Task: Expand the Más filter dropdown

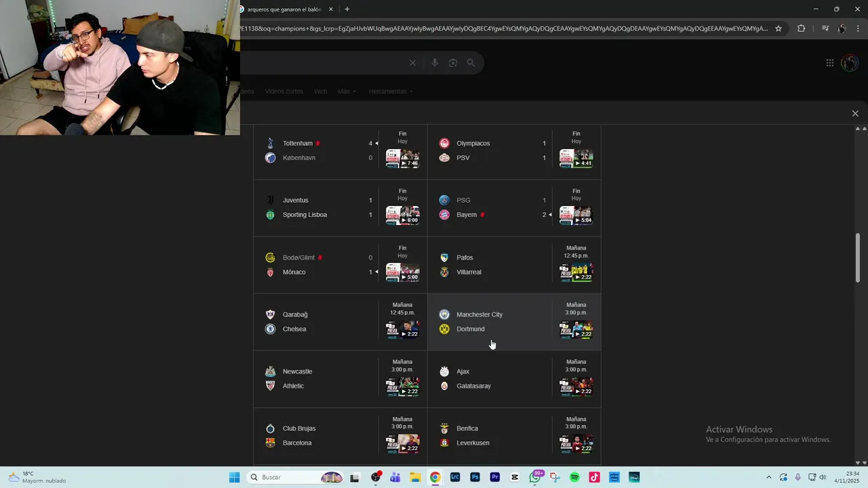Action: tap(347, 91)
